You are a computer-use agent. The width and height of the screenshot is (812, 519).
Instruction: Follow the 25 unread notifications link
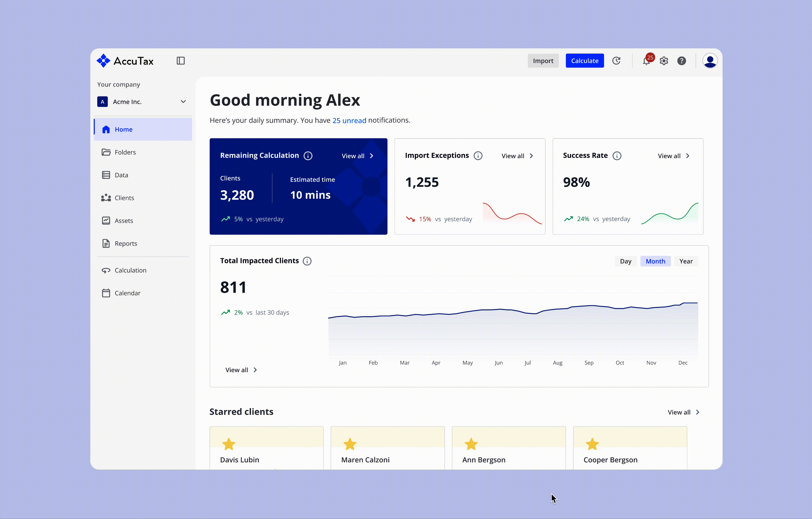pyautogui.click(x=349, y=121)
